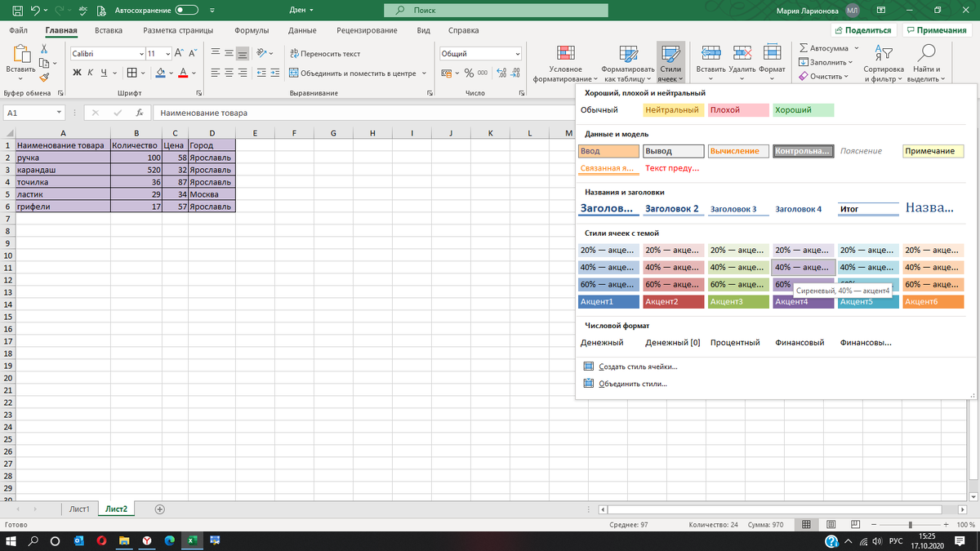Image resolution: width=980 pixels, height=551 pixels.
Task: Open Форматировать как таблицу
Action: pyautogui.click(x=628, y=64)
